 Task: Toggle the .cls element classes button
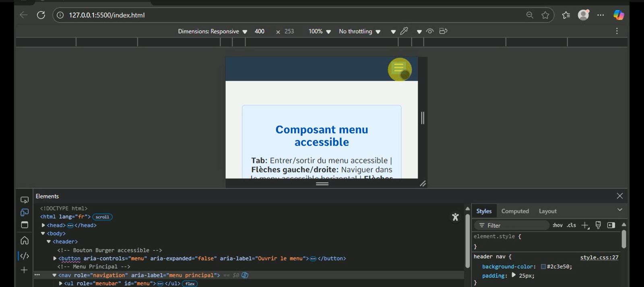click(571, 225)
